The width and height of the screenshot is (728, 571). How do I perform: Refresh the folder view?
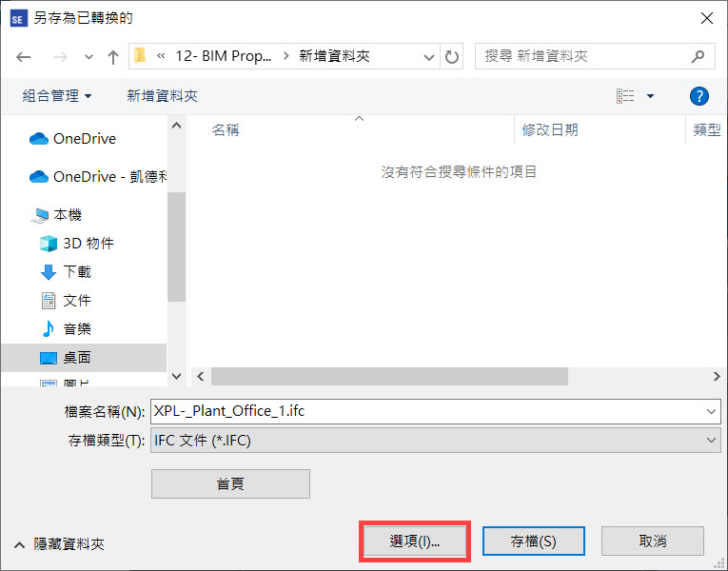click(452, 57)
